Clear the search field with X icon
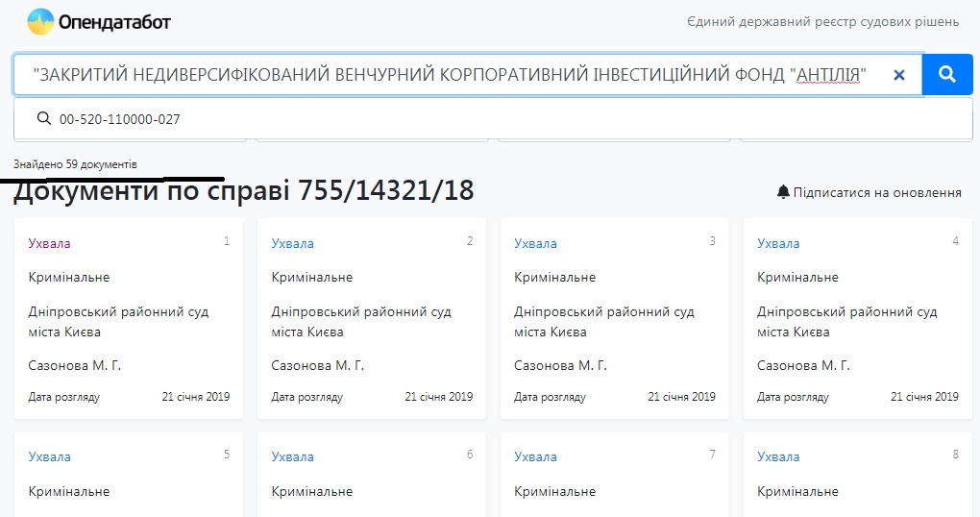The image size is (980, 517). (899, 75)
